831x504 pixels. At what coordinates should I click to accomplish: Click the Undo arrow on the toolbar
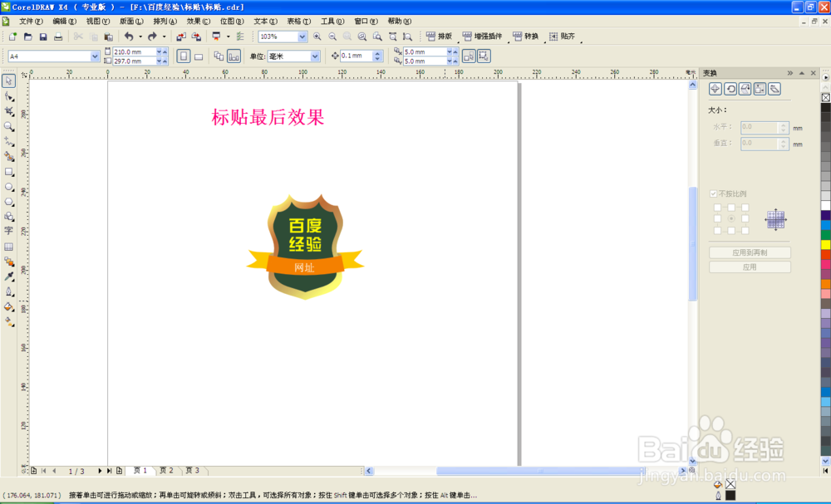click(x=130, y=36)
